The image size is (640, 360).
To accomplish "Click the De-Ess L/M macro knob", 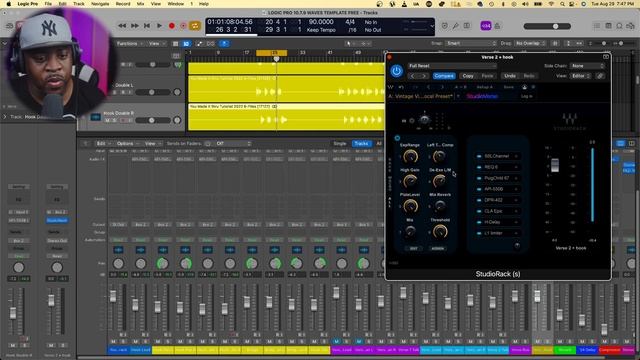I will pos(440,181).
